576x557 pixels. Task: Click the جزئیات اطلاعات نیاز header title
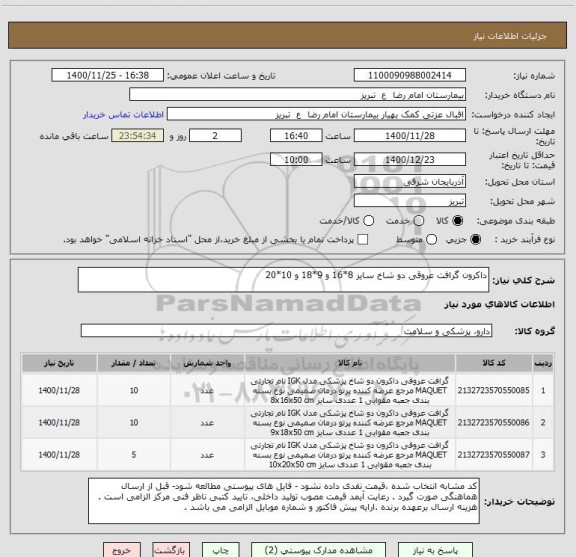pos(510,36)
